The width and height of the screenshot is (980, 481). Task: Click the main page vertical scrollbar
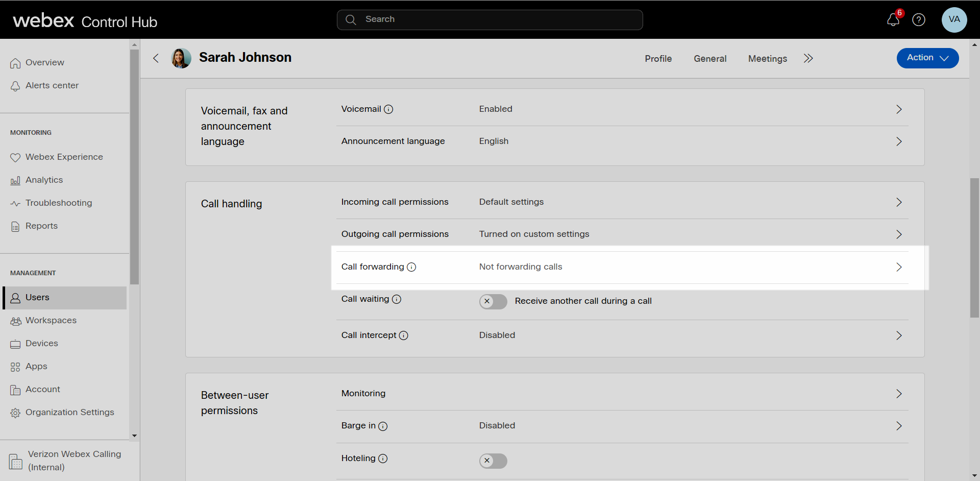click(974, 248)
